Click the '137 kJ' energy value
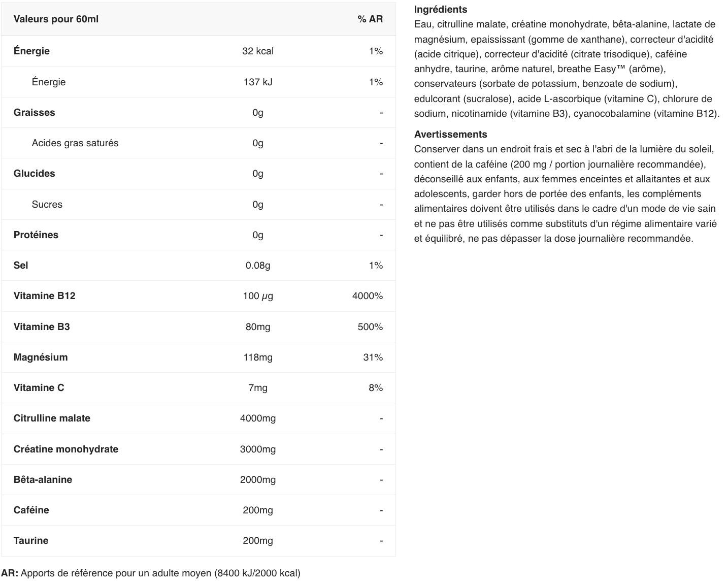 coord(257,82)
